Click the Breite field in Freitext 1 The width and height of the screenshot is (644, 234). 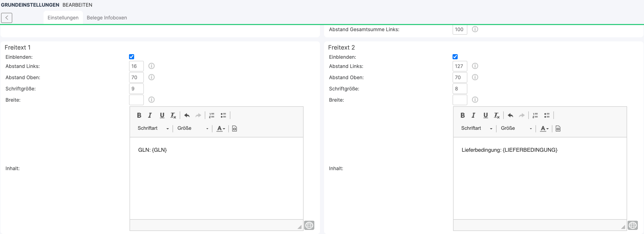[136, 100]
